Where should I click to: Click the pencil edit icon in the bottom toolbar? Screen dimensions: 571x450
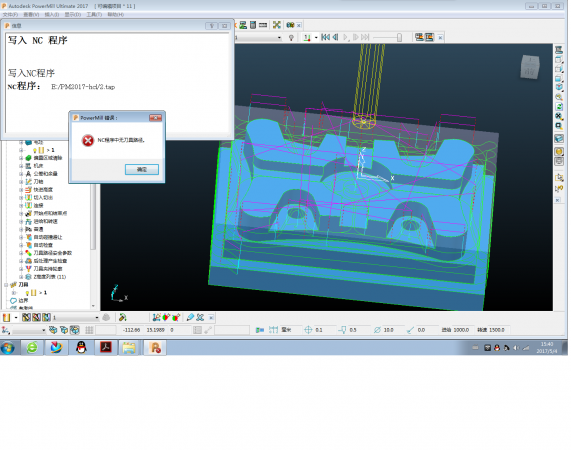(x=190, y=317)
